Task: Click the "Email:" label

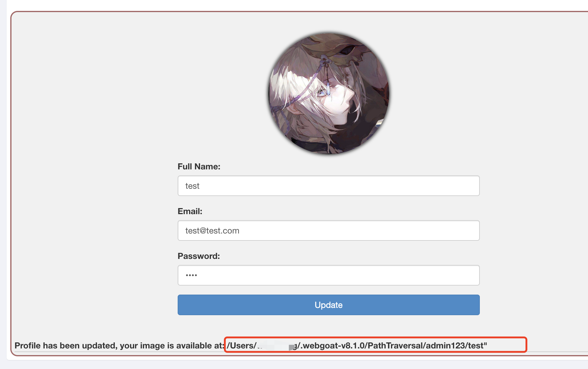Action: coord(190,211)
